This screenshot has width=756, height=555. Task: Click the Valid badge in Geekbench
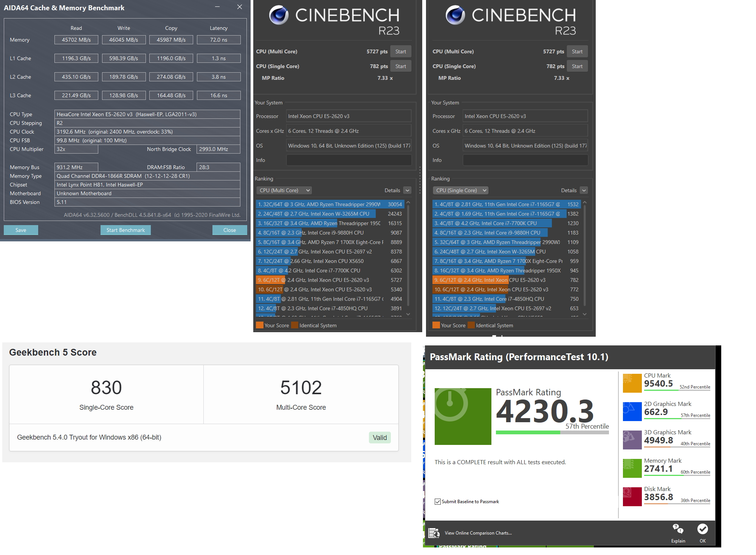(x=380, y=437)
